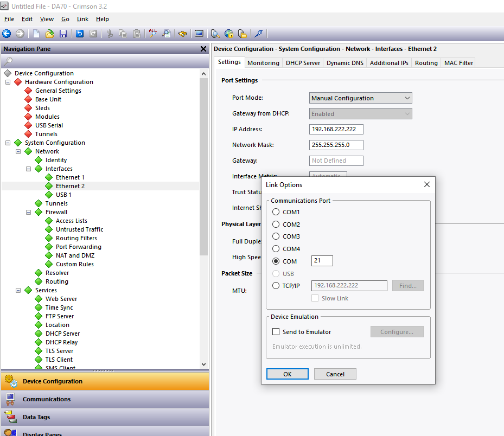Open the Communications category in the bottom bar
504x436 pixels.
pyautogui.click(x=105, y=399)
